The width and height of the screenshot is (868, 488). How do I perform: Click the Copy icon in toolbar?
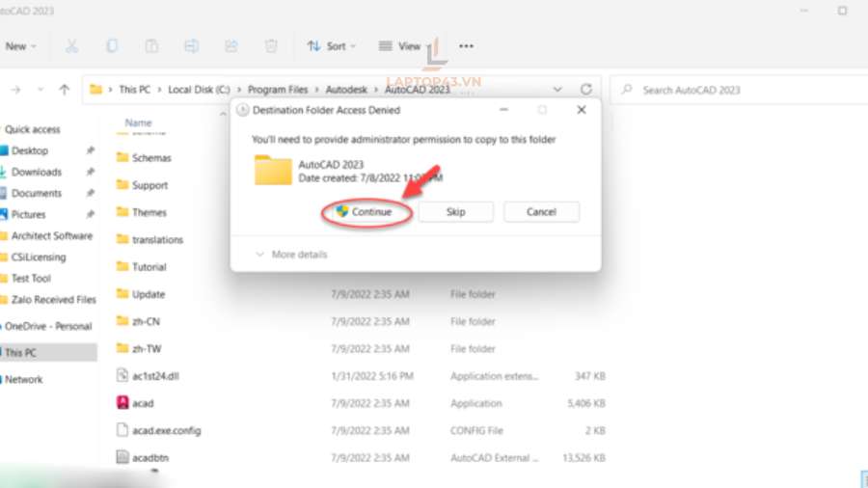coord(112,46)
